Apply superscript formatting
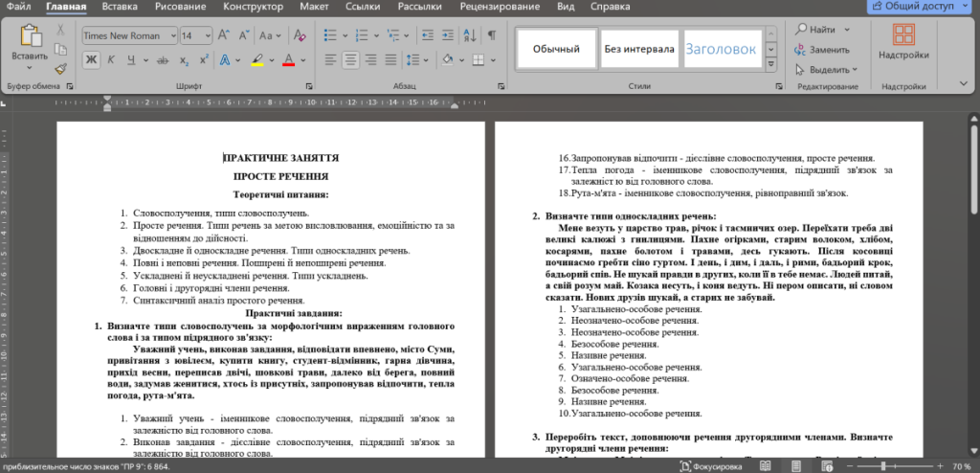Screen dimensions: 980x473 [204, 60]
